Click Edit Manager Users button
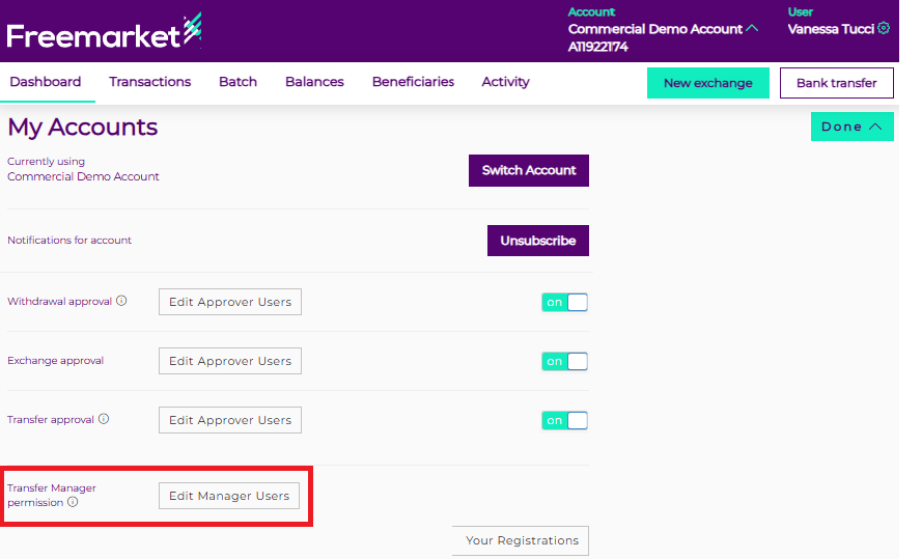900x559 pixels. [229, 496]
